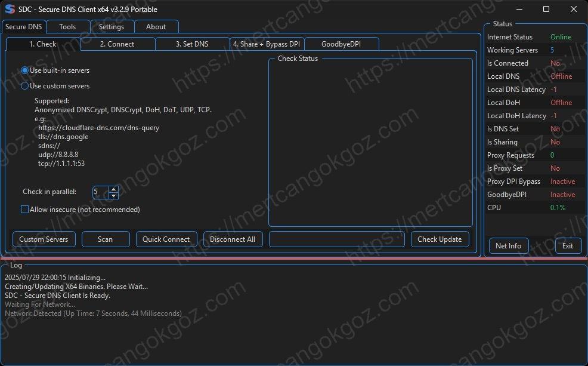The image size is (588, 366).
Task: Run Check Update
Action: [x=440, y=239]
